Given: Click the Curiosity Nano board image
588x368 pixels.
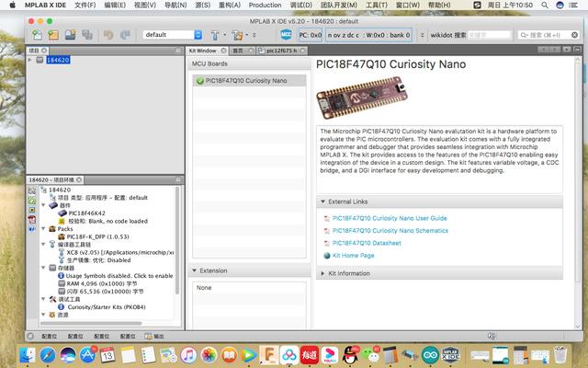Looking at the screenshot, I should click(x=362, y=98).
